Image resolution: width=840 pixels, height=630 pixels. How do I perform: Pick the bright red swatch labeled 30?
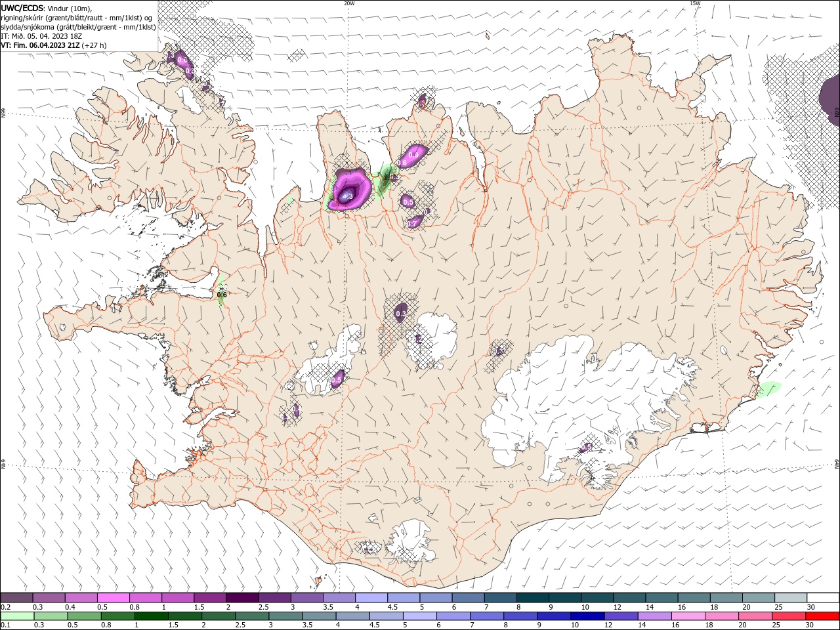(822, 616)
